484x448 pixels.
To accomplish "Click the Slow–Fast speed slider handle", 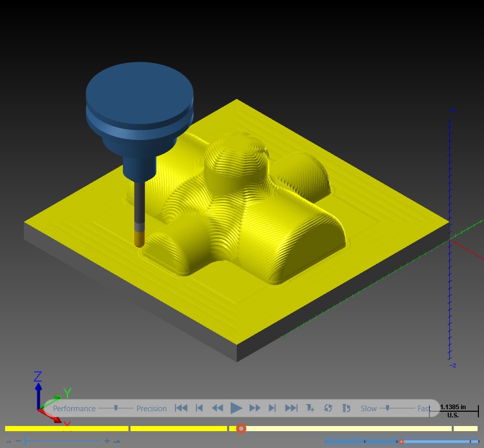I will pos(388,408).
